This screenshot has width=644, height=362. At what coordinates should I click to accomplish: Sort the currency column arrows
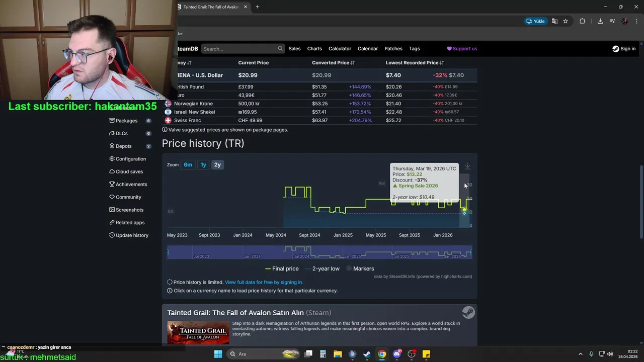pyautogui.click(x=189, y=63)
